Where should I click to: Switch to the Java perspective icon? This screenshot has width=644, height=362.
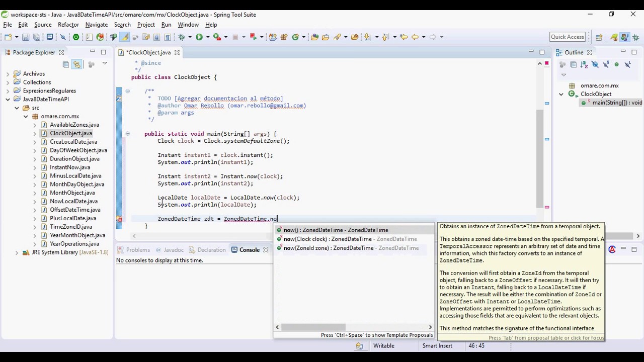(x=624, y=37)
